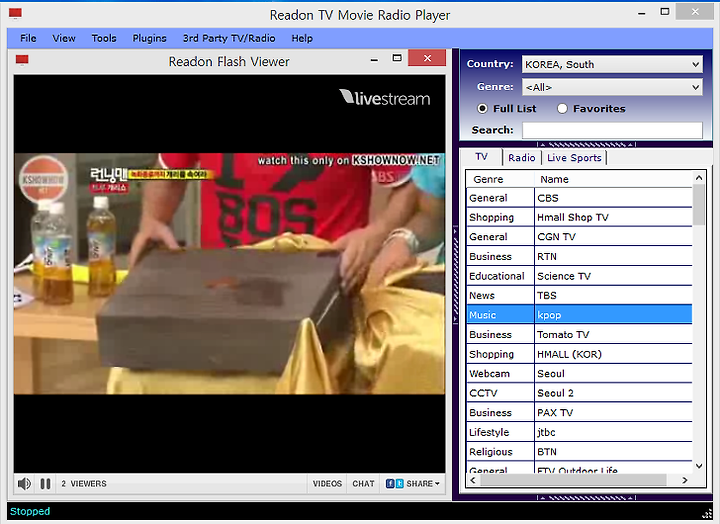720x524 pixels.
Task: Close the Readon Flash Viewer window
Action: click(x=427, y=58)
